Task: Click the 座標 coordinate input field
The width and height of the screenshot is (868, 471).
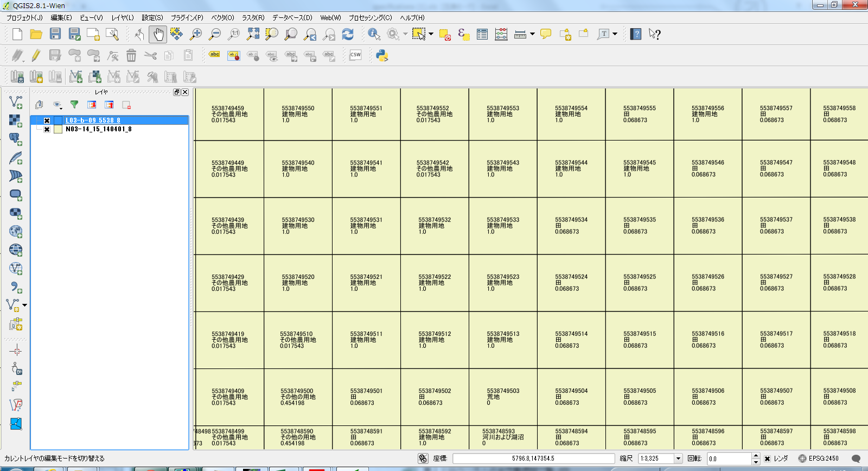Action: click(533, 459)
